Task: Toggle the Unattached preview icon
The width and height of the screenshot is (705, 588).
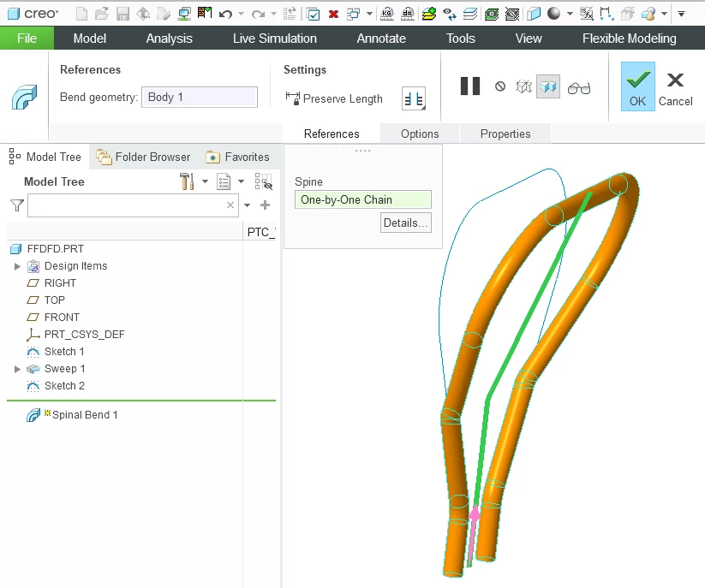Action: click(x=523, y=86)
